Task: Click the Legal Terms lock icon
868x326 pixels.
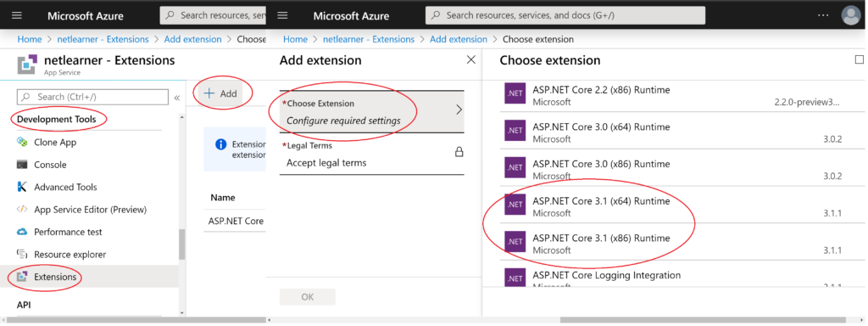Action: [x=459, y=152]
